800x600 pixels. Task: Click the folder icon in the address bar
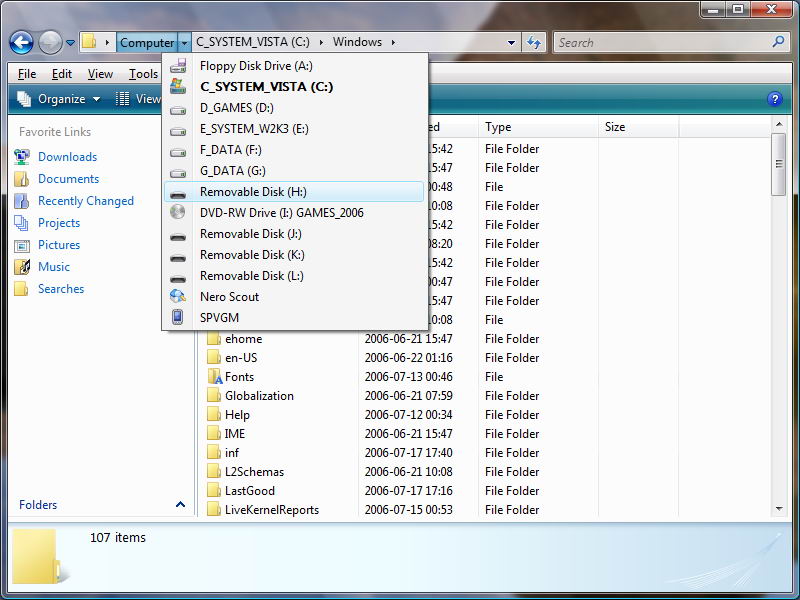coord(89,42)
